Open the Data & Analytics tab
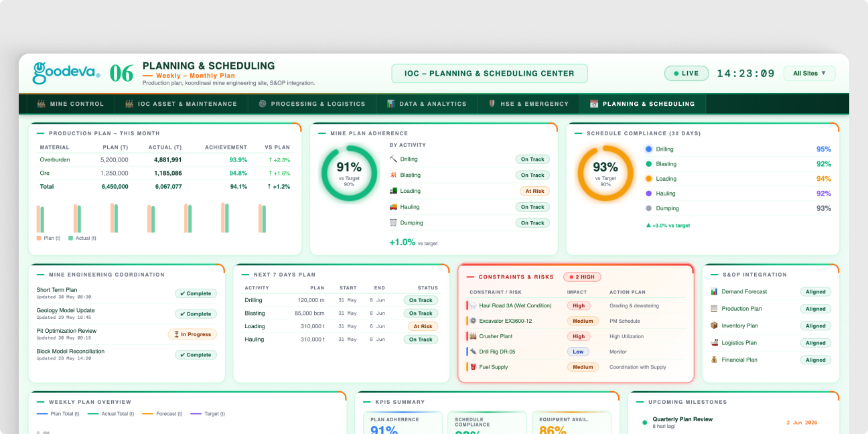This screenshot has width=868, height=434. (427, 104)
